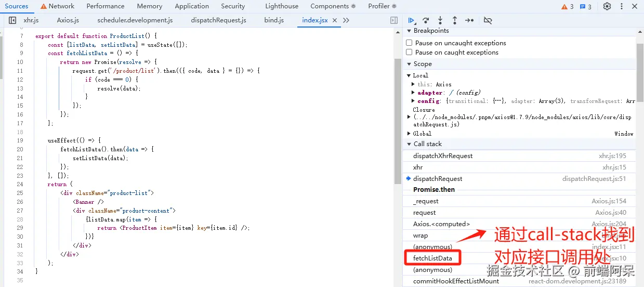Deactivate breakpoints icon
The image size is (644, 287).
click(488, 20)
